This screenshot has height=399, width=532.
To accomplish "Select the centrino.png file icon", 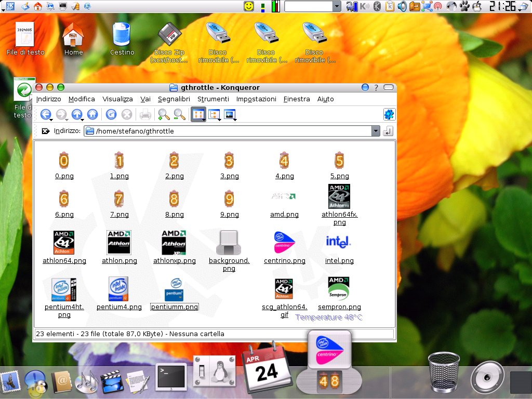I will (x=284, y=242).
